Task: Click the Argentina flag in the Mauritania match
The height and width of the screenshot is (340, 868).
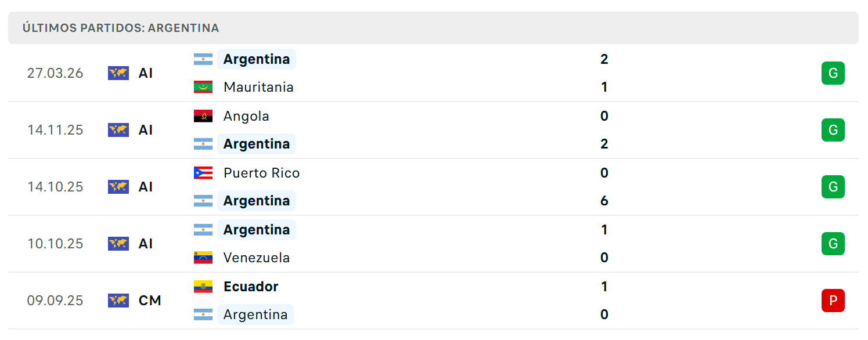Action: 203,59
